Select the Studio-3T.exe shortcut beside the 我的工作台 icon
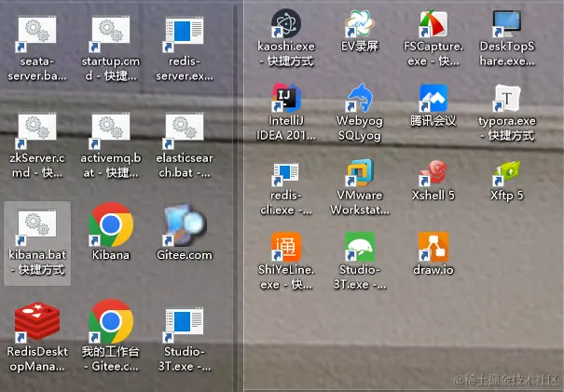 (x=185, y=324)
